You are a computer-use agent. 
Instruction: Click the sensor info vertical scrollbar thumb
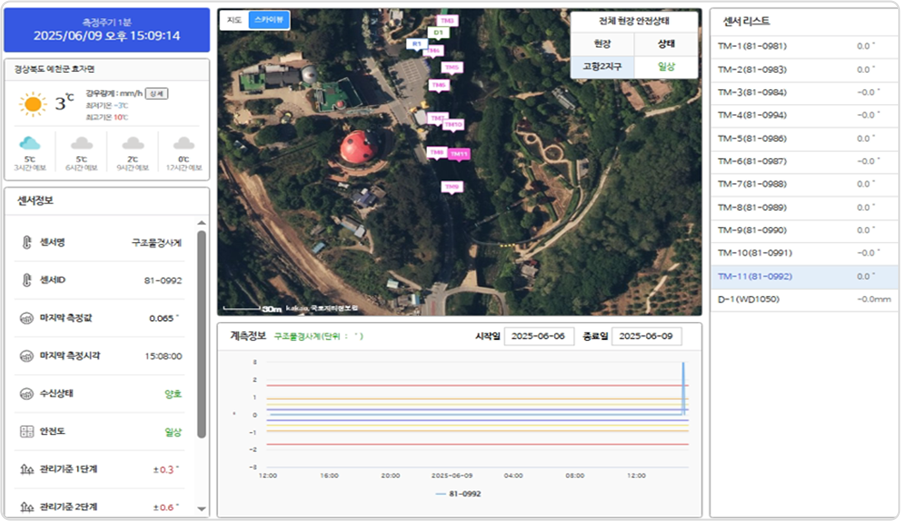201,334
